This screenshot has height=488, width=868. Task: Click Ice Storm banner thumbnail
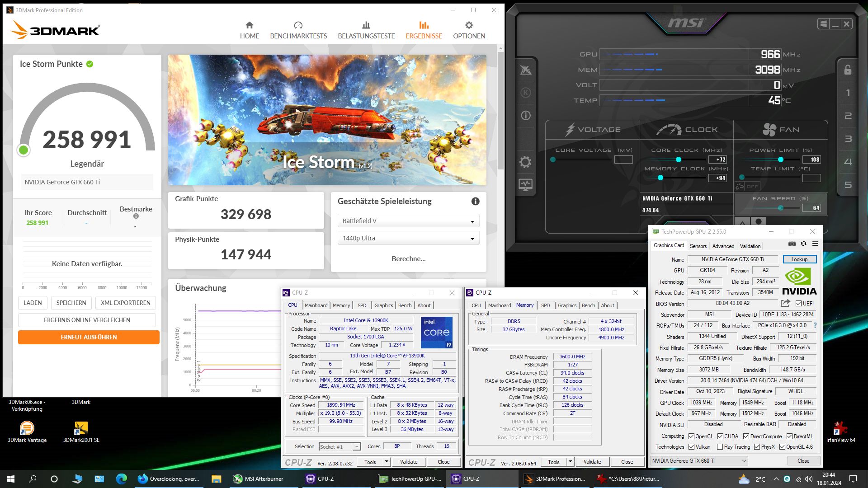tap(327, 120)
